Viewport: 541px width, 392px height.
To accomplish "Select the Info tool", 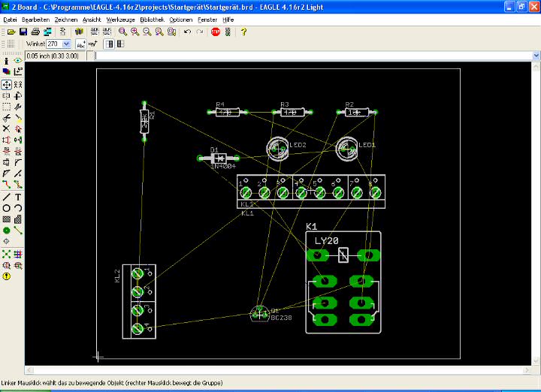I will (x=6, y=61).
